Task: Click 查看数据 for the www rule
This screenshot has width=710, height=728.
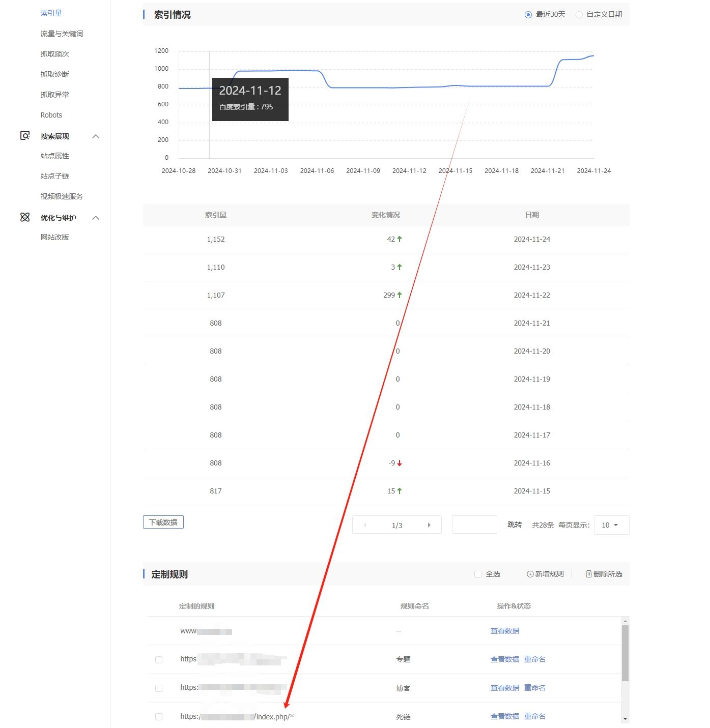Action: tap(505, 631)
